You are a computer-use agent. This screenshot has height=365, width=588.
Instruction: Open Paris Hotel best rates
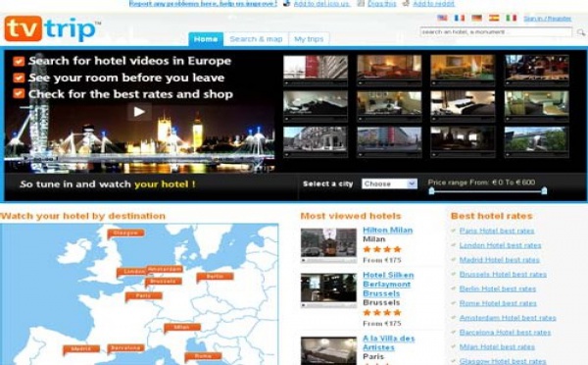pos(497,231)
